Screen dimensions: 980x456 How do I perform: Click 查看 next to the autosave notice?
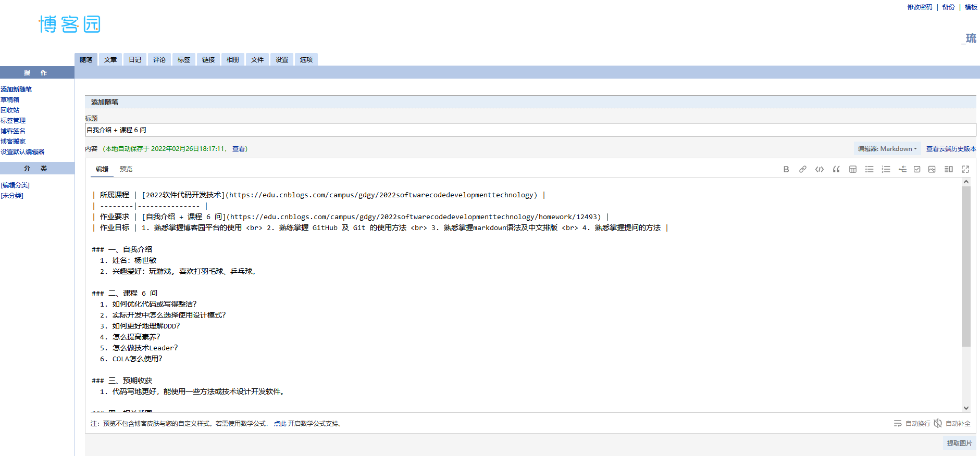239,149
